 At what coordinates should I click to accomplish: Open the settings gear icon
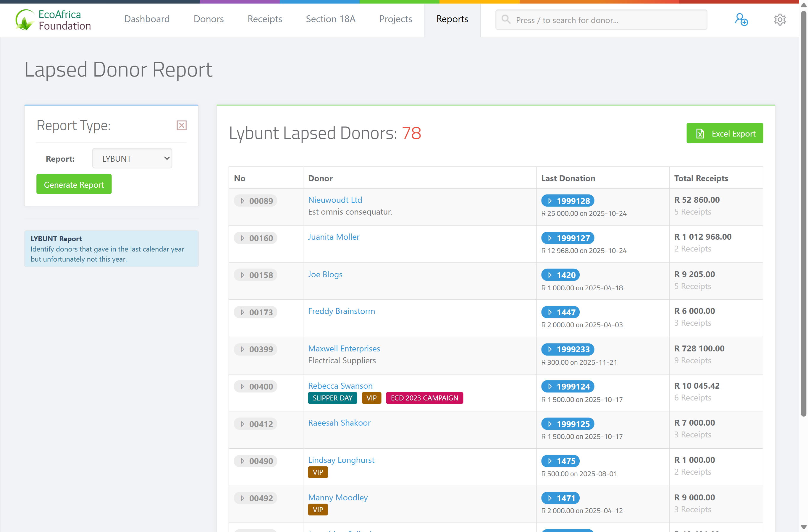click(x=780, y=19)
